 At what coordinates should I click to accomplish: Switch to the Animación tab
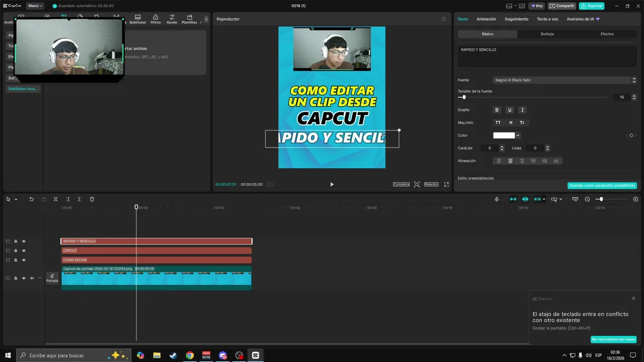pyautogui.click(x=486, y=19)
